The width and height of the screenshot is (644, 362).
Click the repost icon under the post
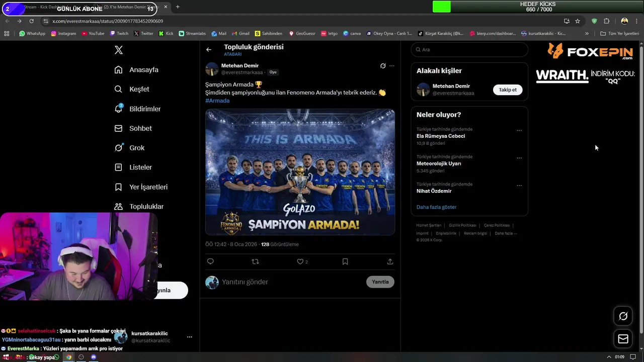255,261
